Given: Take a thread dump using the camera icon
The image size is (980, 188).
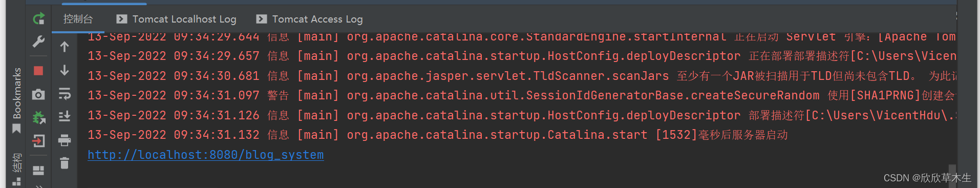Looking at the screenshot, I should click(x=38, y=94).
